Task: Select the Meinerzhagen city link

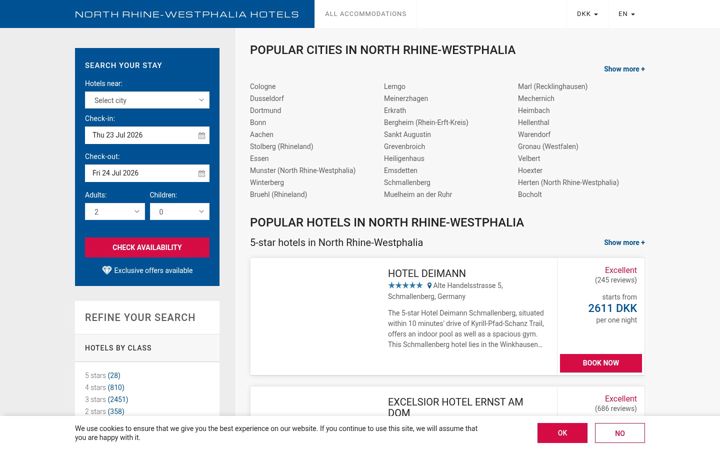Action: coord(406,98)
